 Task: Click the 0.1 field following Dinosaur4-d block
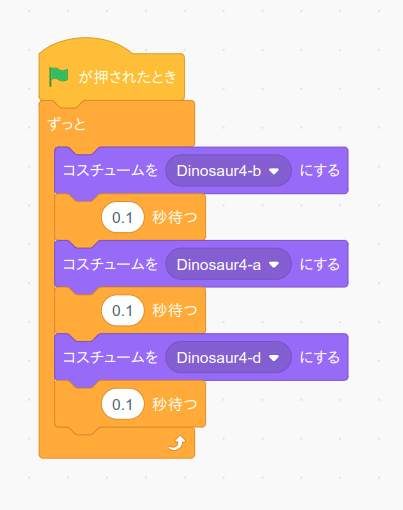point(123,404)
